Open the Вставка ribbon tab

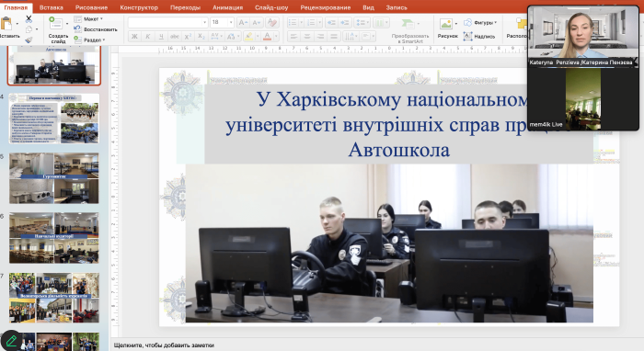point(51,7)
